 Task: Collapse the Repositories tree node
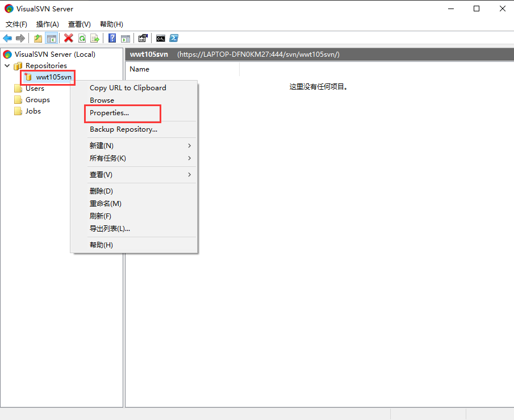[7, 66]
